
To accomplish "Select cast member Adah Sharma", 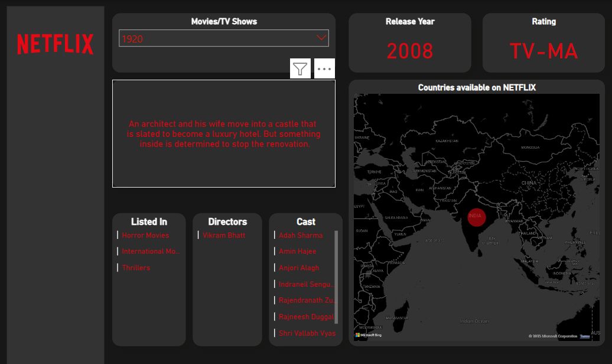I will click(x=301, y=235).
